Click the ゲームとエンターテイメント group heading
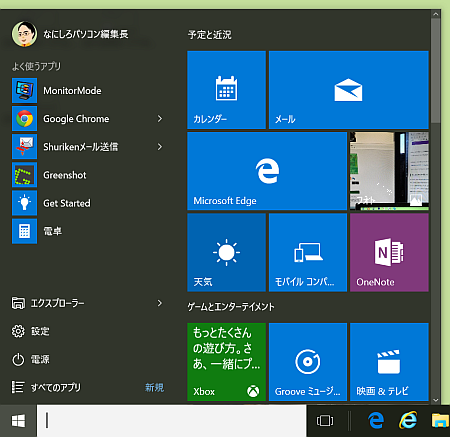 coord(231,306)
